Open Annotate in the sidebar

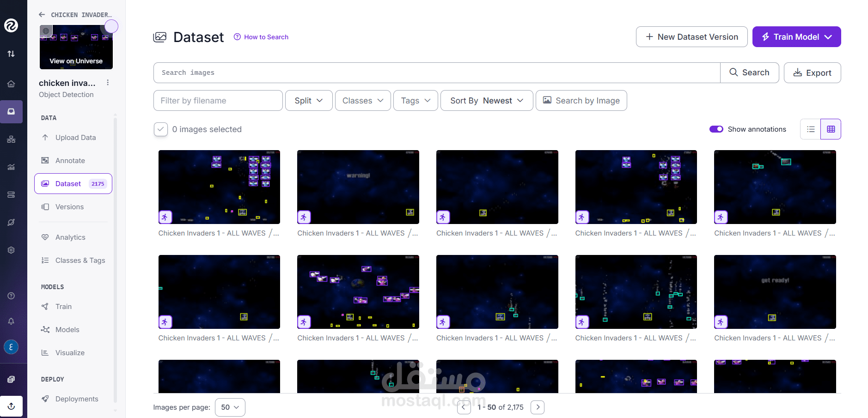[73, 161]
